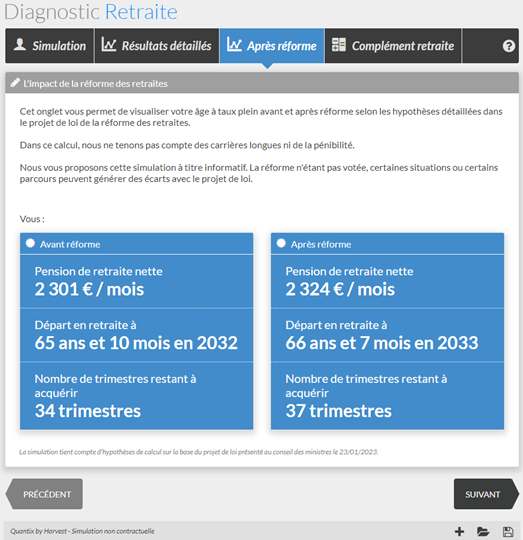The width and height of the screenshot is (523, 540).
Task: Click the Après réforme card header
Action: tap(387, 244)
